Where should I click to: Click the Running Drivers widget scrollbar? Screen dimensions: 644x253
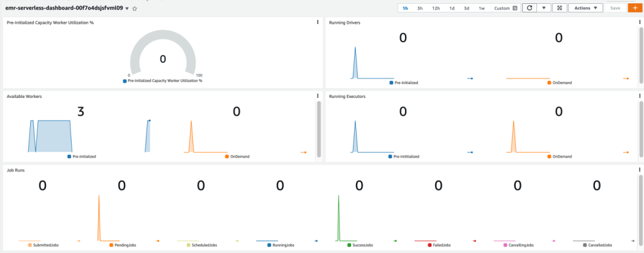641,55
